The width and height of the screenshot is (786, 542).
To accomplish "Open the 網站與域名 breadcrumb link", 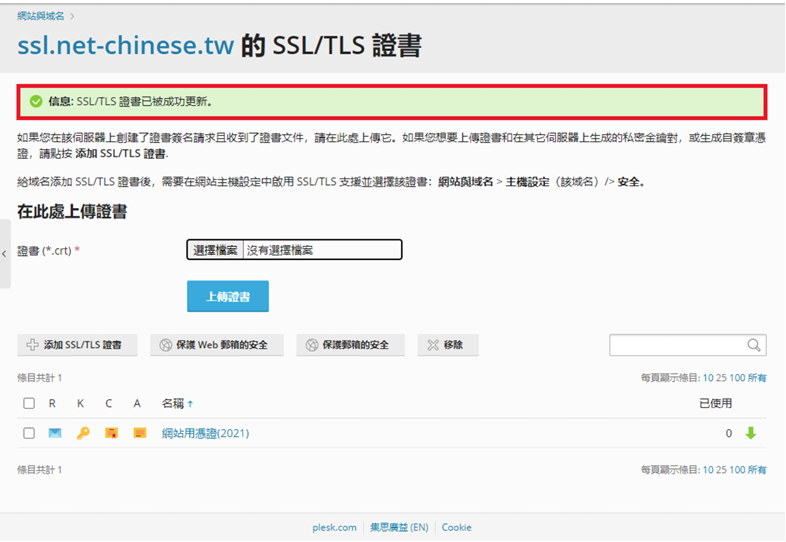I will point(41,16).
